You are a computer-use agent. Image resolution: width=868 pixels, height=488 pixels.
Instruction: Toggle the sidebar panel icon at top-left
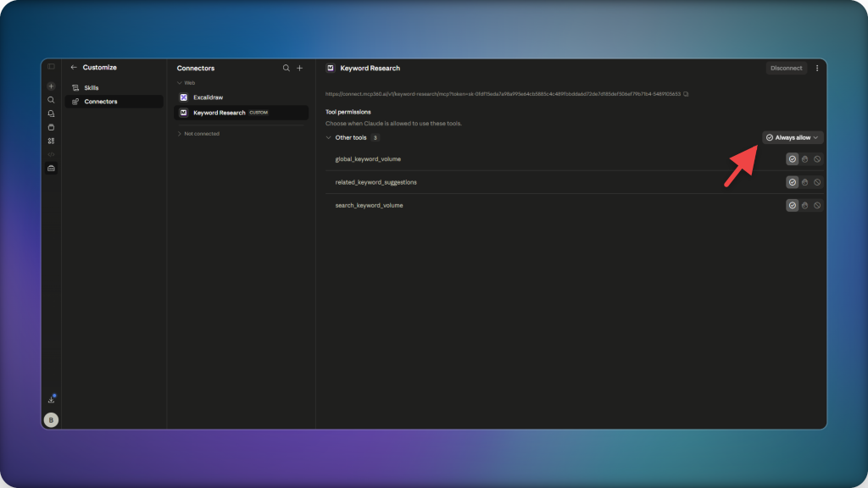pyautogui.click(x=51, y=66)
